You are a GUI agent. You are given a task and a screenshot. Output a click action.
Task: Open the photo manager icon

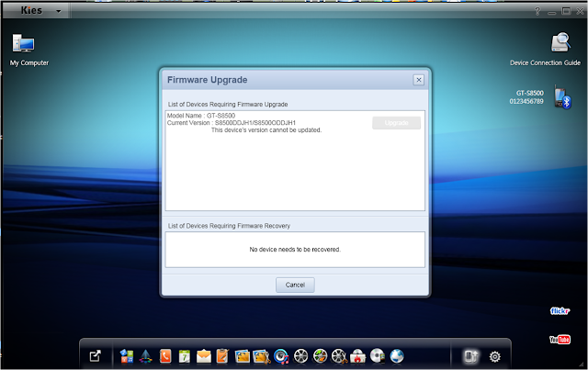point(243,356)
